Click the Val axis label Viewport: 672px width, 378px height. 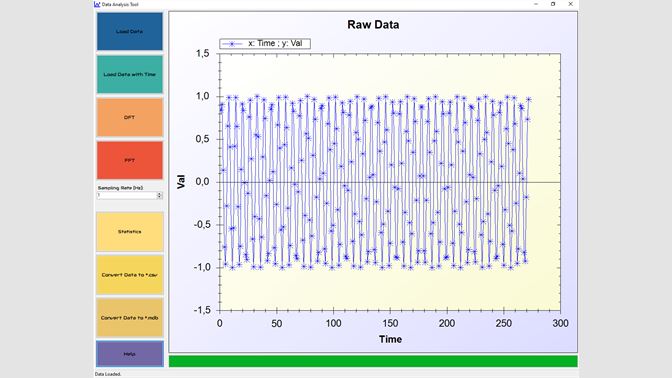(x=181, y=182)
